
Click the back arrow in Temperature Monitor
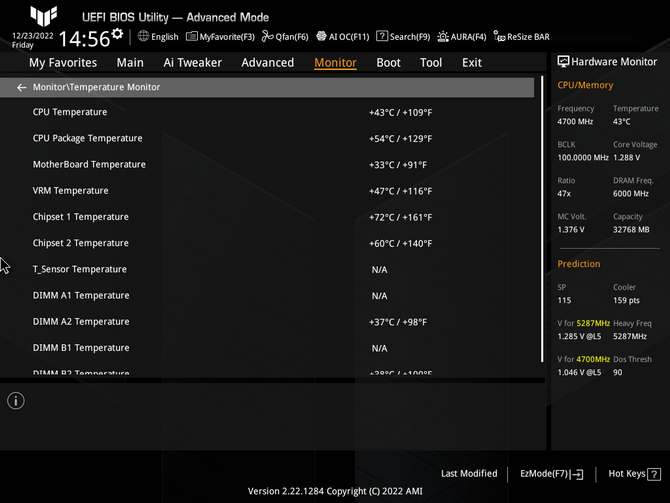21,87
